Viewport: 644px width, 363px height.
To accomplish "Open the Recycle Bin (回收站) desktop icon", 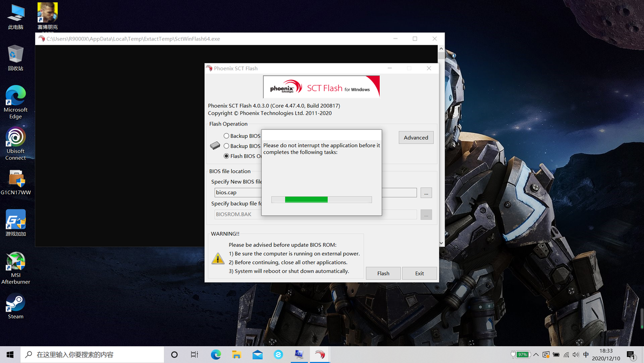I will tap(16, 57).
